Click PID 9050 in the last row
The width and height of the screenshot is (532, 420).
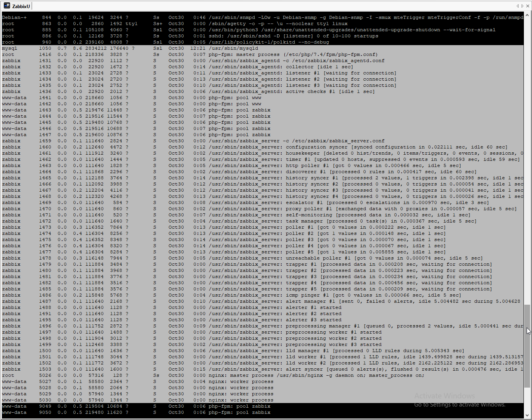pos(45,412)
